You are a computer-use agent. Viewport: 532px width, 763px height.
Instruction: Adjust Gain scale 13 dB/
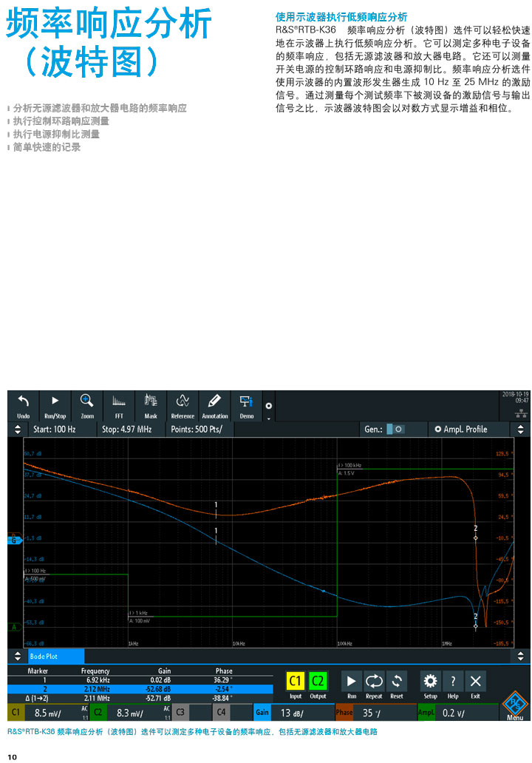(x=293, y=713)
